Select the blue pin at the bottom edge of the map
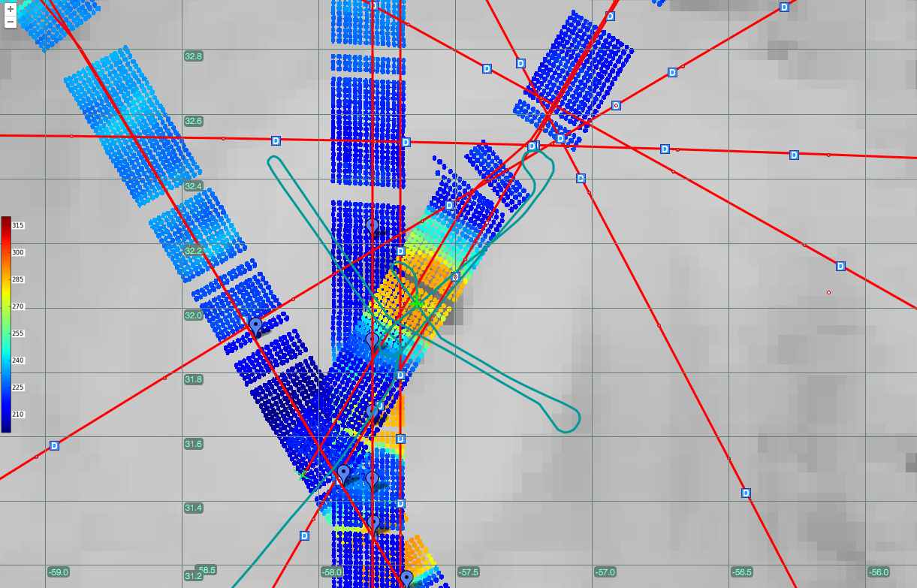Viewport: 917px width, 588px height. point(406,577)
